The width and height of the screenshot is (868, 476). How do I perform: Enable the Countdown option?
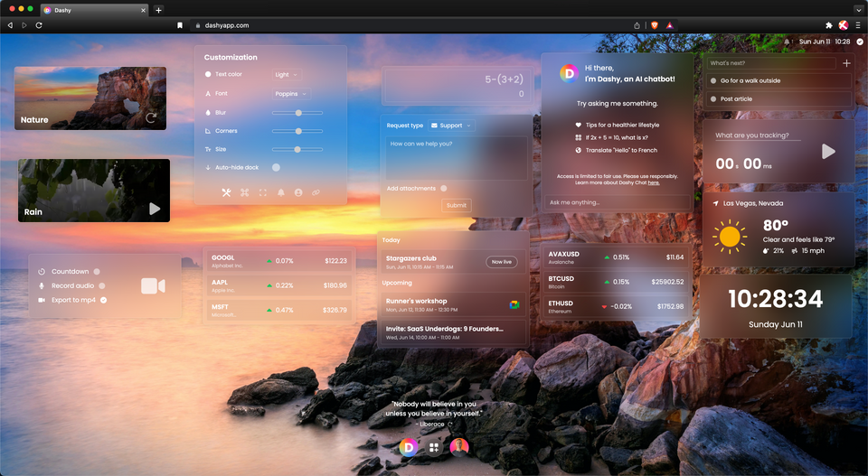(x=97, y=271)
